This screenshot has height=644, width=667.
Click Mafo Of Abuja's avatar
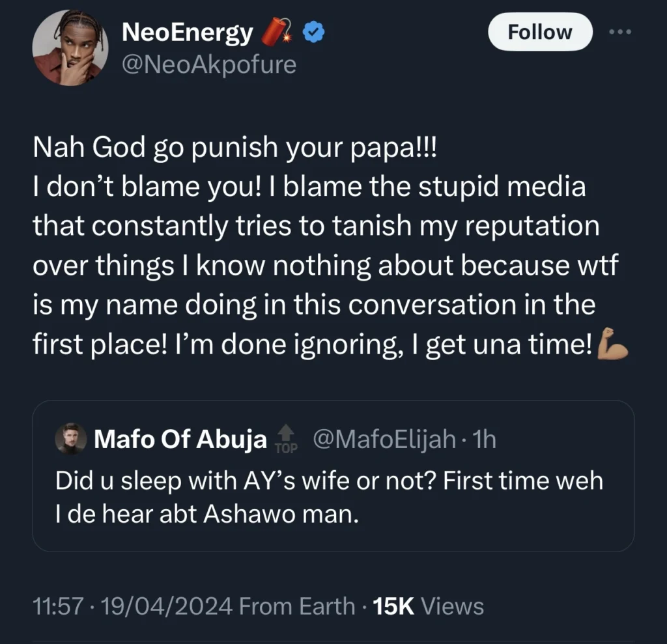pos(70,439)
